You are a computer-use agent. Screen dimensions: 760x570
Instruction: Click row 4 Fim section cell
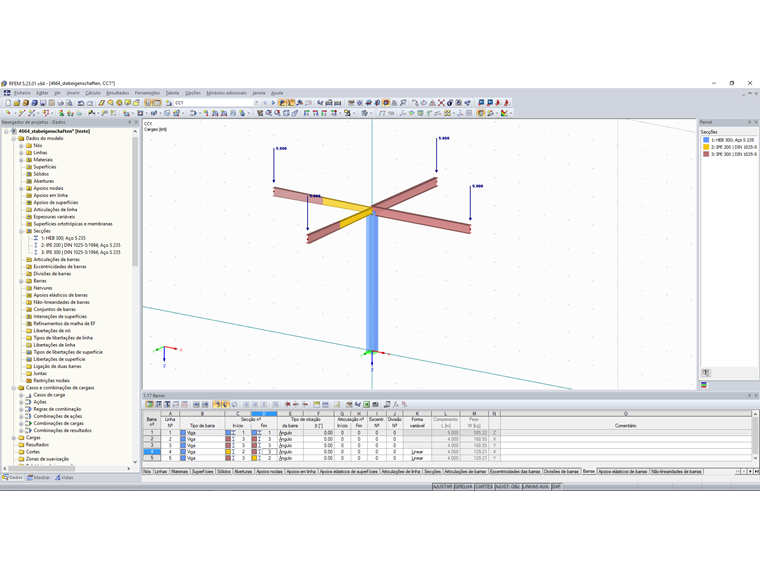tap(264, 451)
